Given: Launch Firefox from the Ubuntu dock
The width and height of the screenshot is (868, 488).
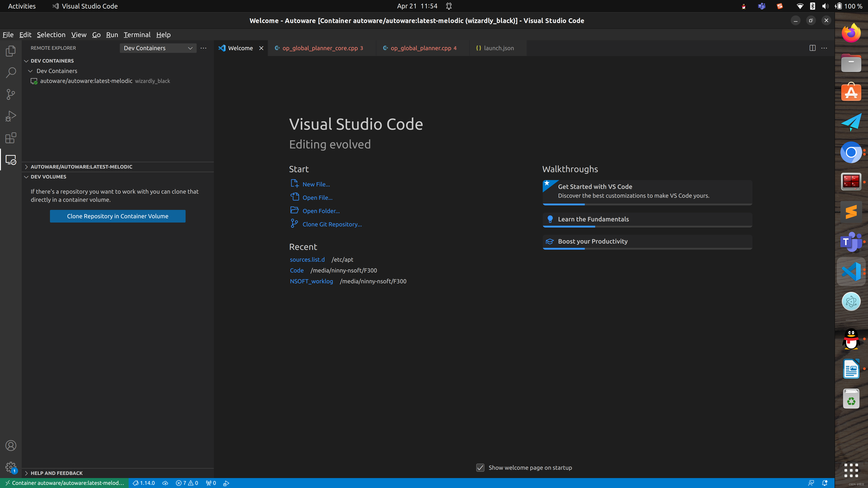Looking at the screenshot, I should point(851,33).
